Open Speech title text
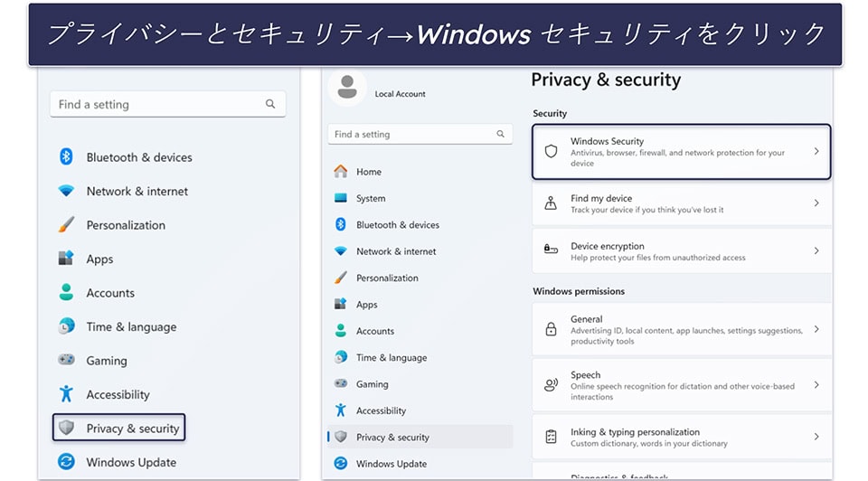 click(585, 374)
